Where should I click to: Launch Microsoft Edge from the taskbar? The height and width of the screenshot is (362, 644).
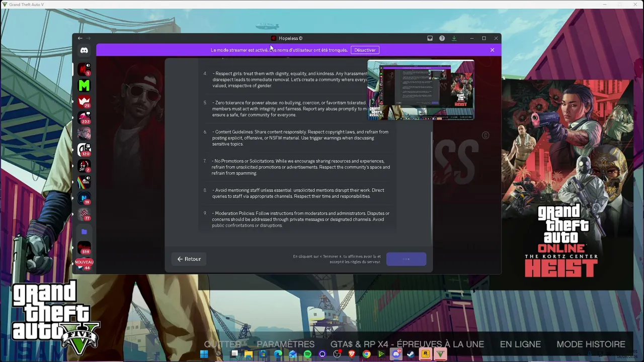[278, 354]
